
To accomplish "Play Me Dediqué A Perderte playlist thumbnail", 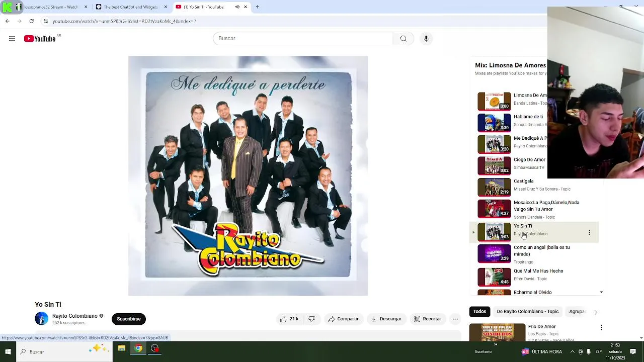I will point(494,144).
